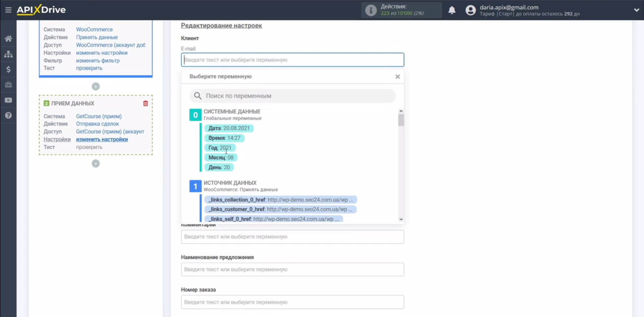644x317 pixels.
Task: Click the Наименование предложения input field
Action: (293, 269)
